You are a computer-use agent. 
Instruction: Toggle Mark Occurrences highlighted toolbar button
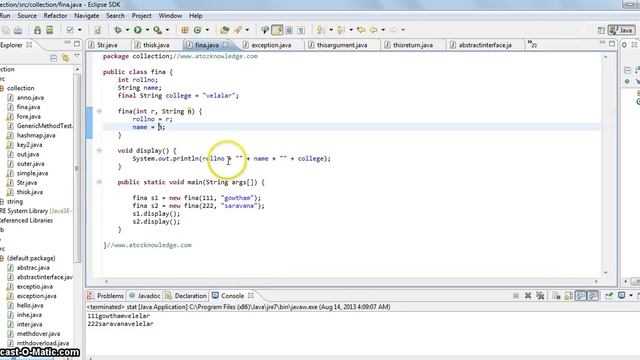click(x=277, y=30)
